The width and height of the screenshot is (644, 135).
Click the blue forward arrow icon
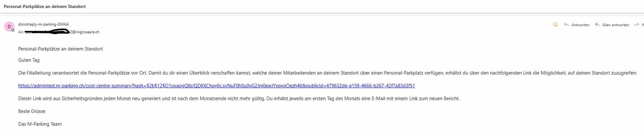point(637,25)
